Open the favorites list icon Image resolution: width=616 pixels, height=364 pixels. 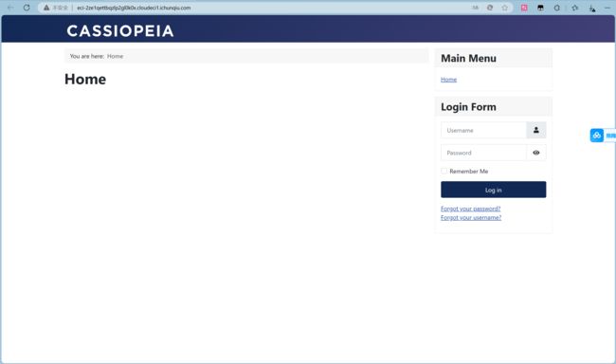(x=574, y=8)
